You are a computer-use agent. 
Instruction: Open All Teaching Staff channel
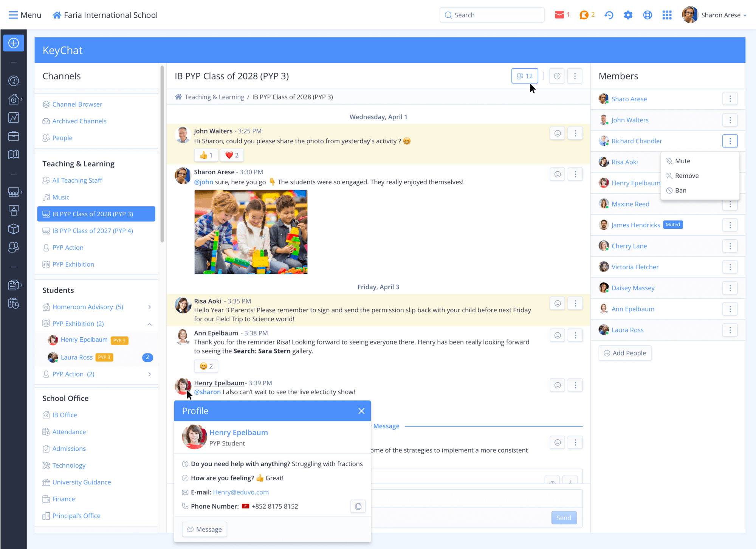pyautogui.click(x=77, y=181)
